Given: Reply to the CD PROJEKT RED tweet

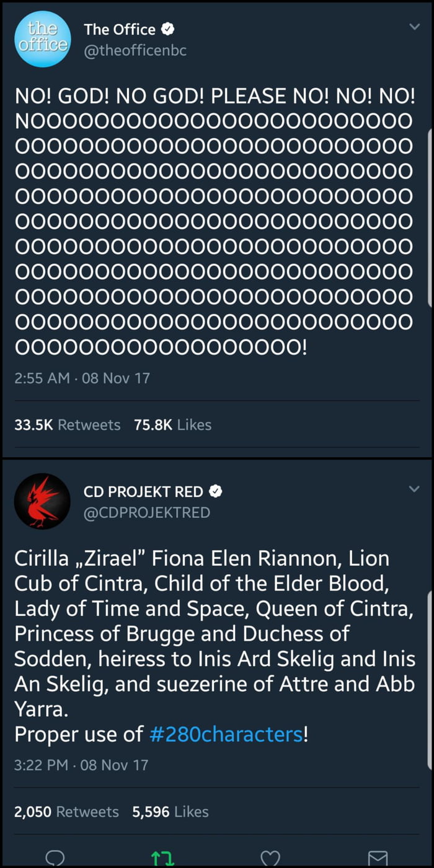Looking at the screenshot, I should click(55, 857).
